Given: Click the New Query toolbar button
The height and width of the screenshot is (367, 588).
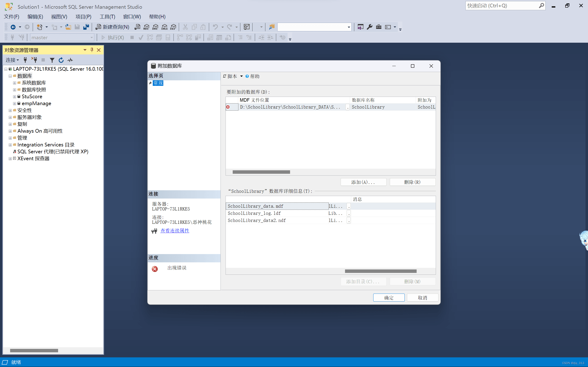Looking at the screenshot, I should click(112, 27).
